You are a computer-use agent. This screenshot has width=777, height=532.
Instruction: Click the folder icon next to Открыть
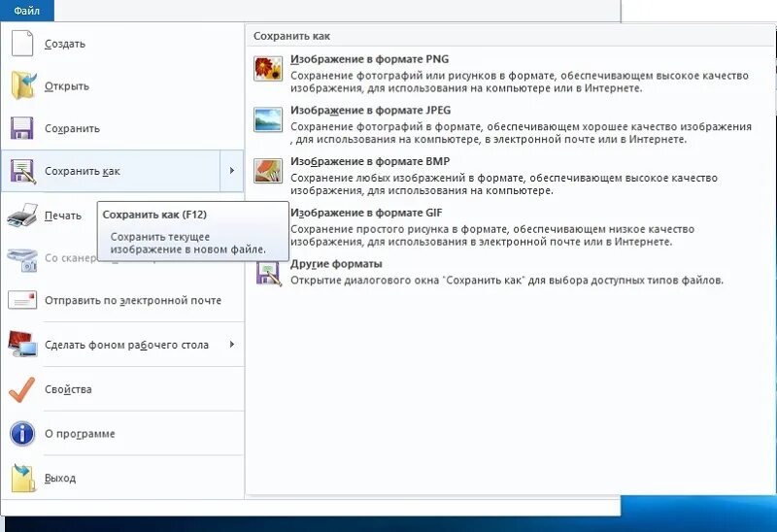[22, 85]
